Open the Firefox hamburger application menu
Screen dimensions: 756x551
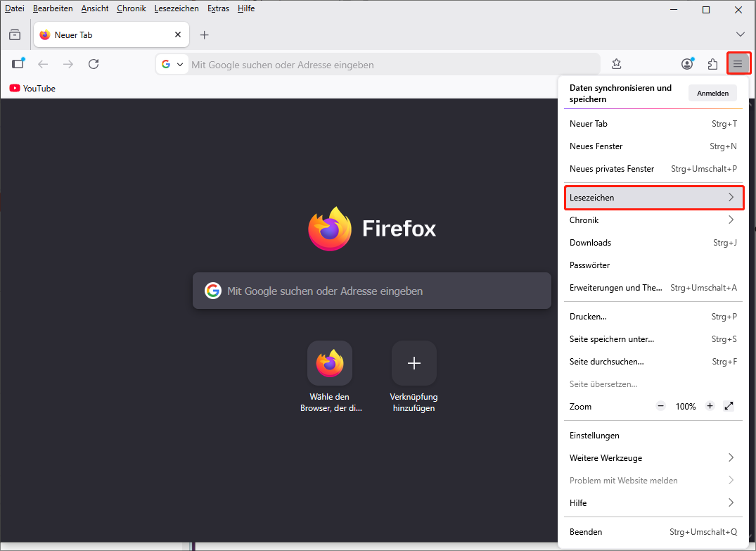[738, 64]
